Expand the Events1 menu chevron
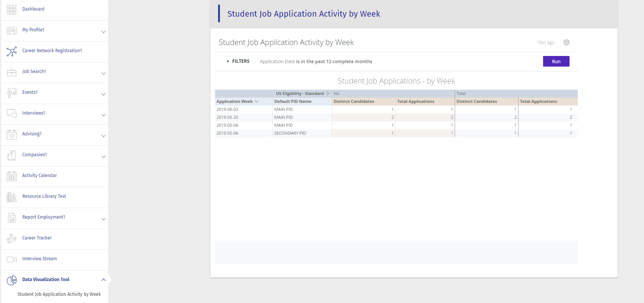Screen dimensions: 644x303 (103, 94)
